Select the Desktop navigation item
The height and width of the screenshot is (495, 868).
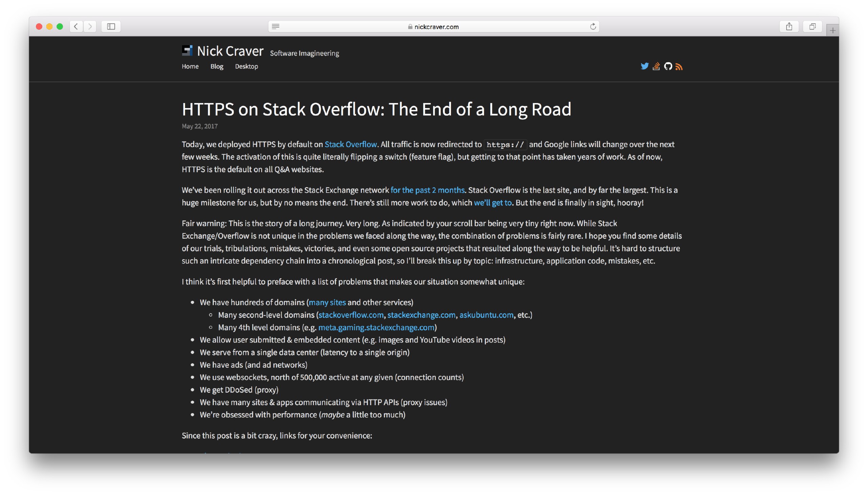click(x=246, y=66)
